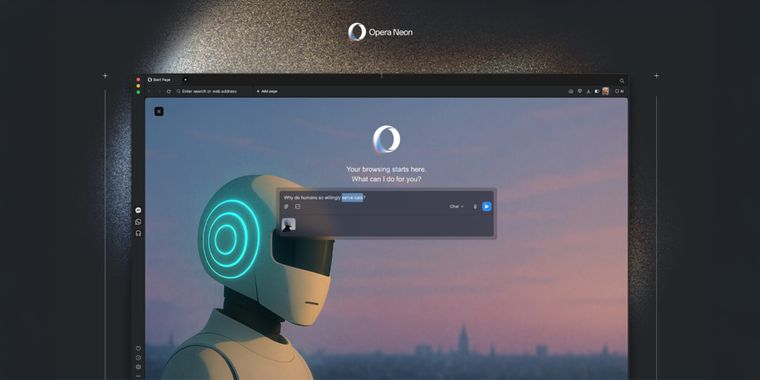Image resolution: width=760 pixels, height=380 pixels.
Task: Click the heart icon in lower sidebar
Action: coord(138,348)
